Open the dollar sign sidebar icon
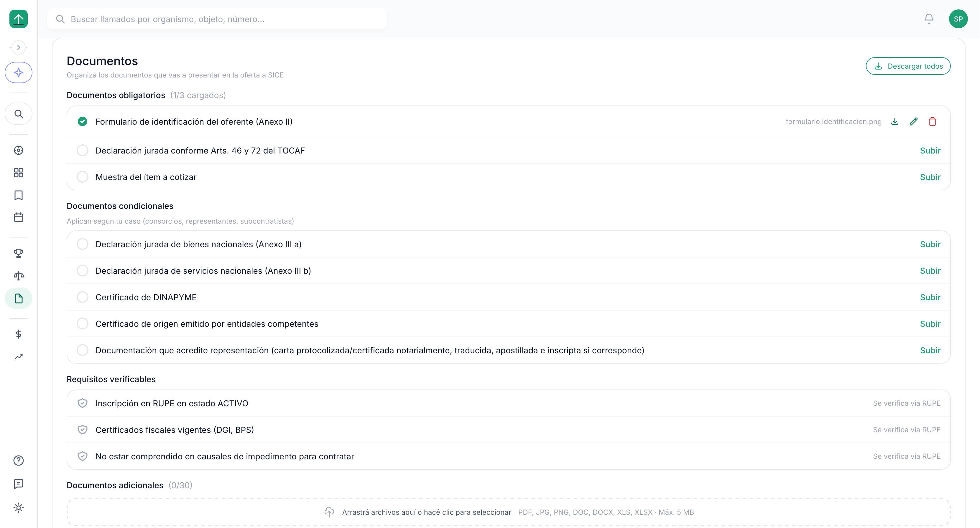 pos(18,334)
